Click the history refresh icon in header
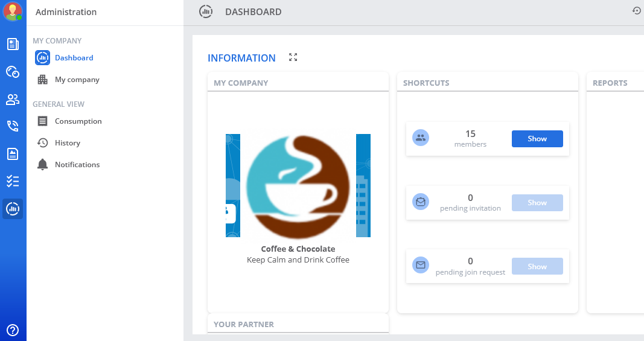The height and width of the screenshot is (341, 644). (x=637, y=11)
